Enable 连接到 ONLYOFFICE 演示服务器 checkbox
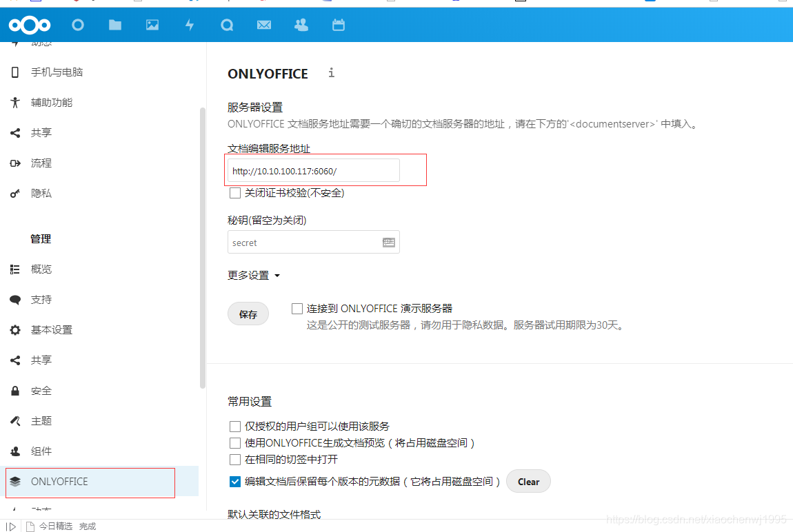This screenshot has width=793, height=532. click(297, 308)
